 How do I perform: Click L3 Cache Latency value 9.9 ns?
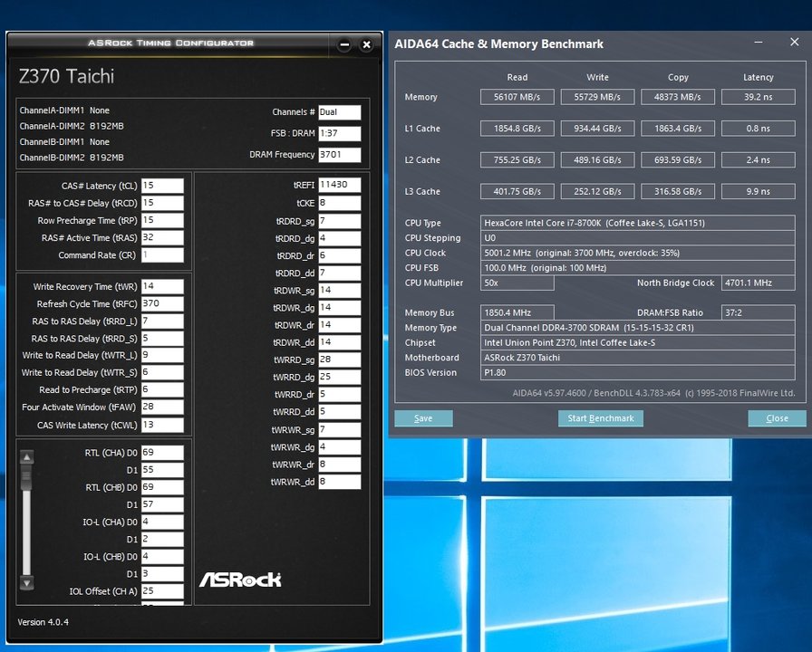tap(759, 191)
